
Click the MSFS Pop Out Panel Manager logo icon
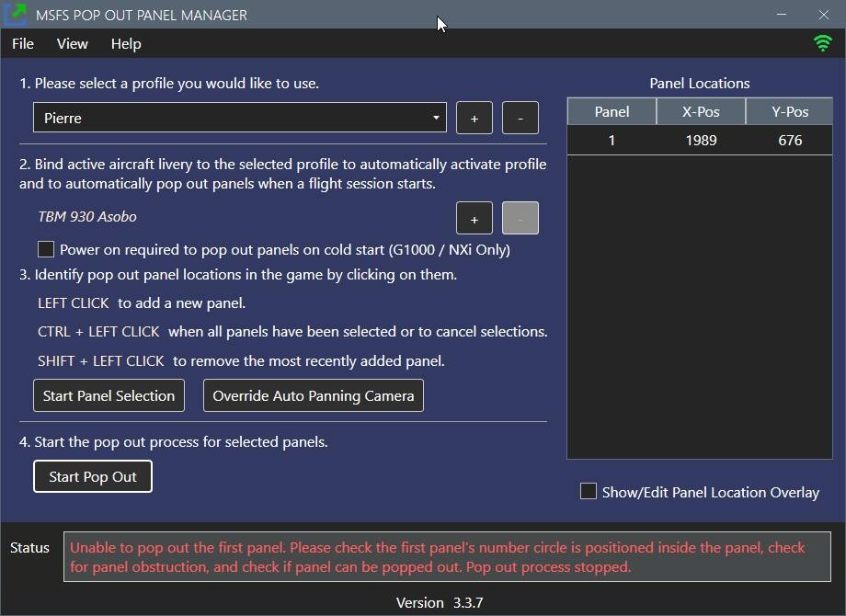pos(17,15)
